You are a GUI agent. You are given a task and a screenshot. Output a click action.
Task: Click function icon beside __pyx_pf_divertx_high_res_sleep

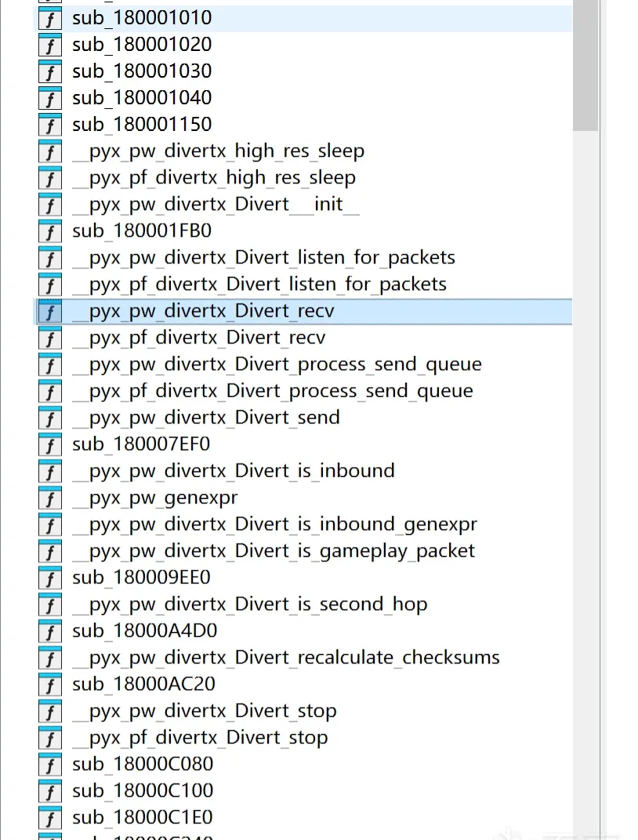[50, 178]
